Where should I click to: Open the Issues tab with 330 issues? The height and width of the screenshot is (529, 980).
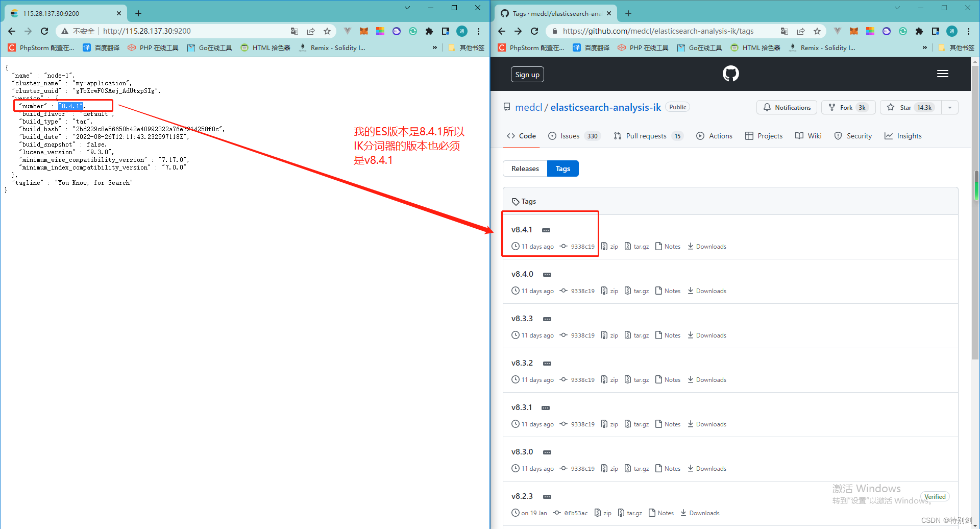574,136
